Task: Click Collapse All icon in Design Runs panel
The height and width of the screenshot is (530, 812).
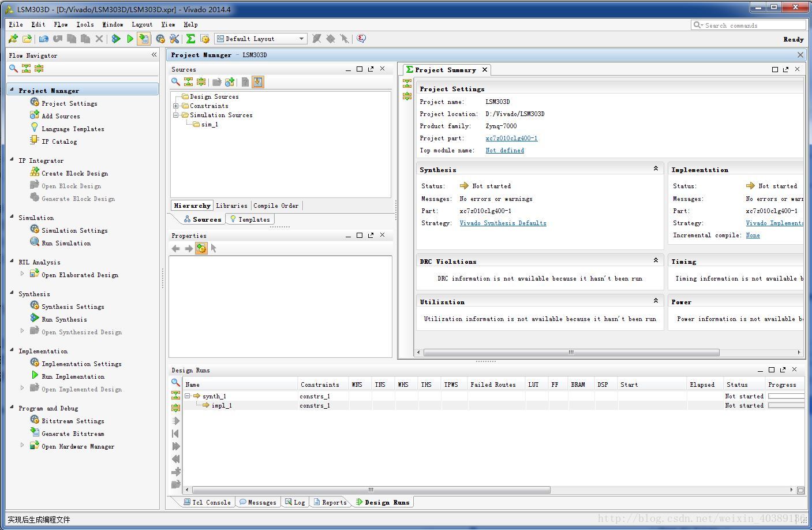Action: click(175, 395)
